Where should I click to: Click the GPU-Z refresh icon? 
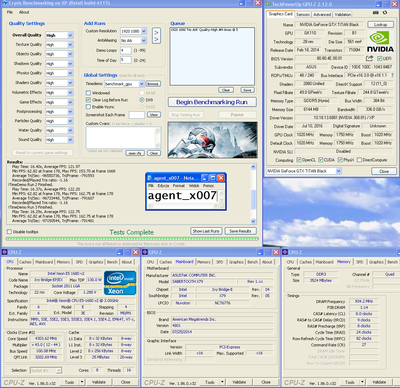pos(385,13)
